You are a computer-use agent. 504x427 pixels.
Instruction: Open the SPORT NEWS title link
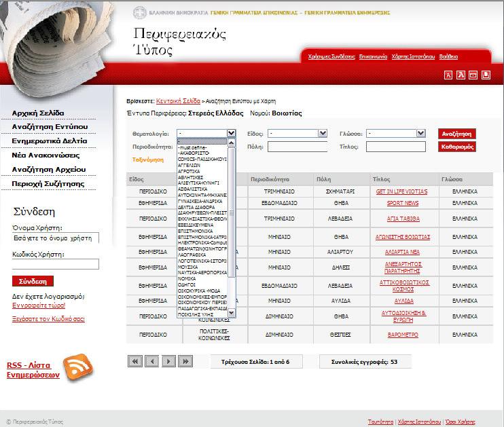(x=403, y=203)
